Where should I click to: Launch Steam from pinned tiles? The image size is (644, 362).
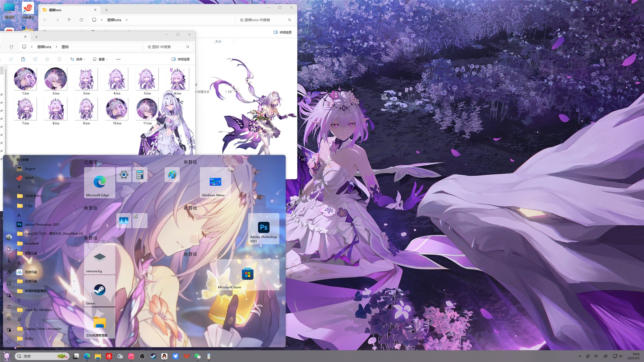(99, 291)
